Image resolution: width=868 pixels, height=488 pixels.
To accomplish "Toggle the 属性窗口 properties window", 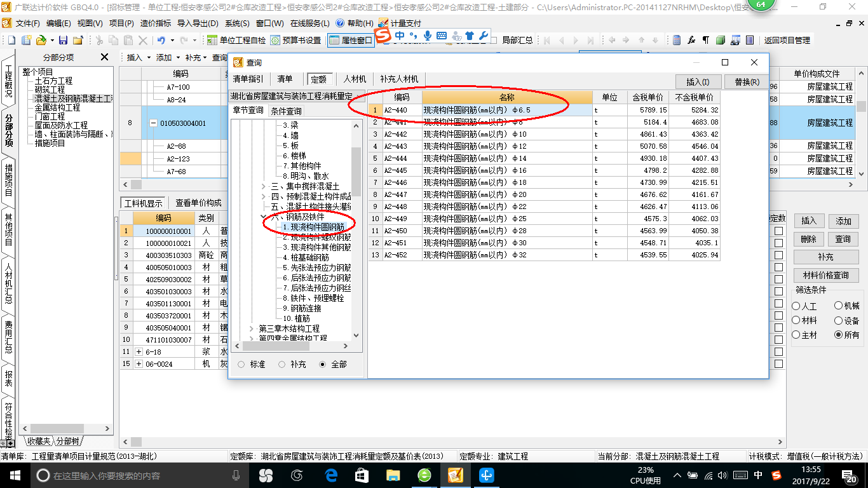I will pos(351,40).
